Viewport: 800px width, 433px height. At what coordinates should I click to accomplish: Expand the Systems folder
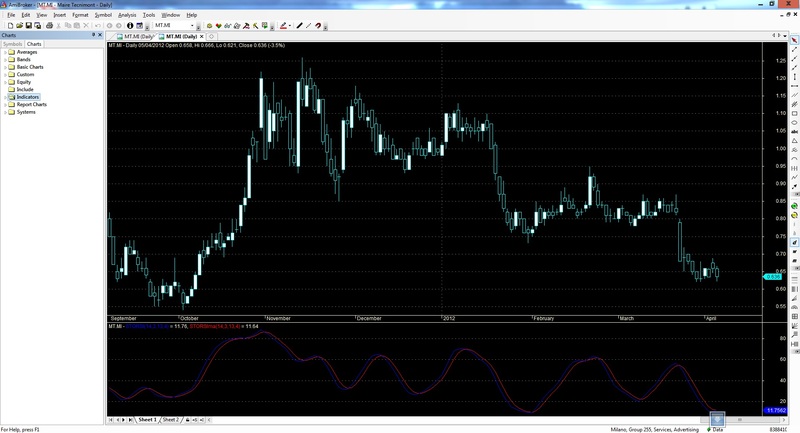point(6,112)
